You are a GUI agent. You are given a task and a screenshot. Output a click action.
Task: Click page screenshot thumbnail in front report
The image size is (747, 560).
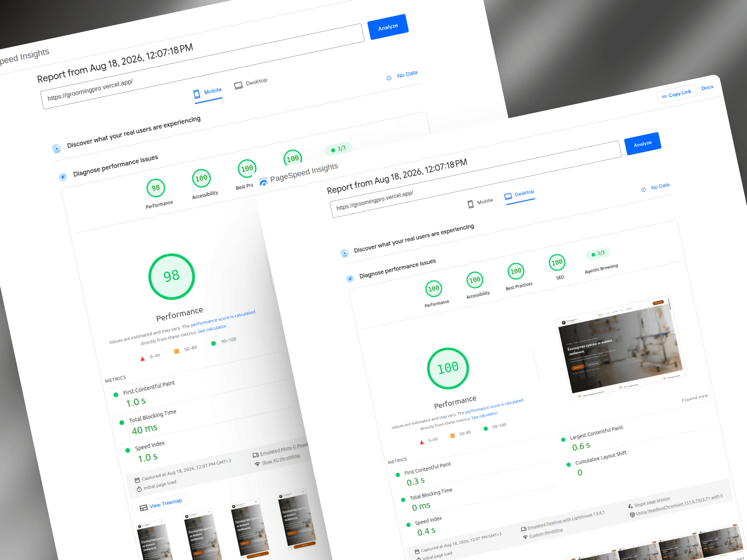[621, 348]
